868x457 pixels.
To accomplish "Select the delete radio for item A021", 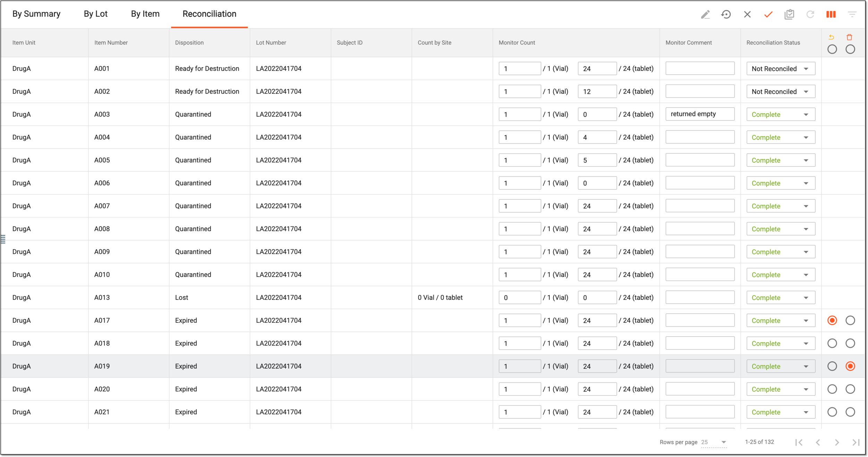I will coord(850,412).
